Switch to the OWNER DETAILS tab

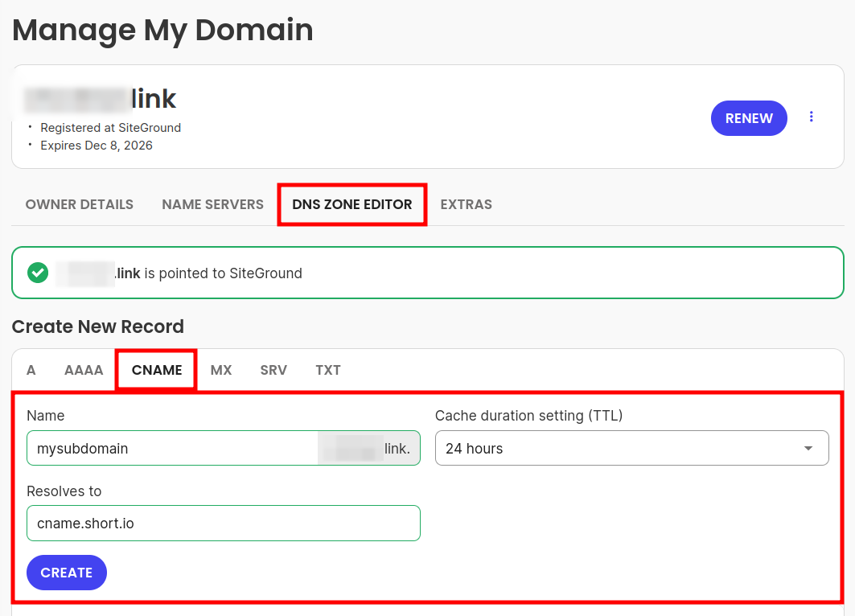[x=80, y=204]
